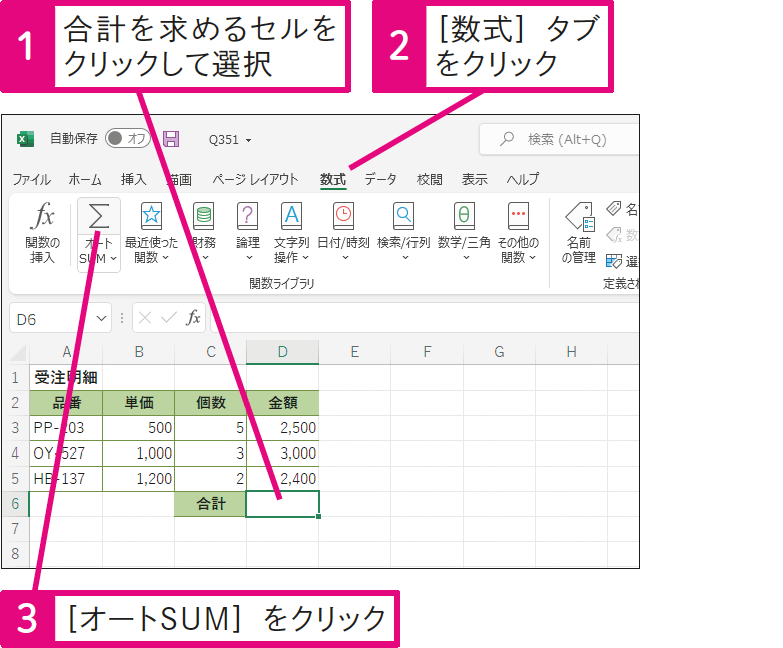This screenshot has width=783, height=648.
Task: Switch to the 校閲 tab
Action: tap(429, 179)
